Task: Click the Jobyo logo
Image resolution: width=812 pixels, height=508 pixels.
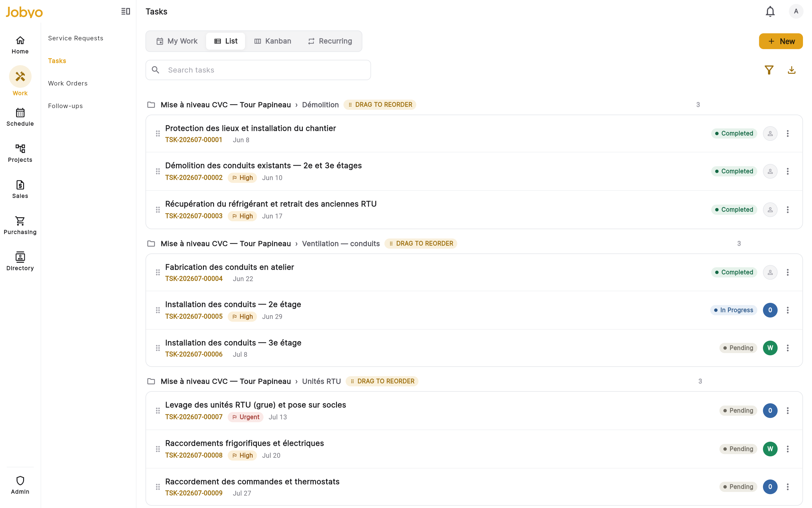Action: coord(24,12)
